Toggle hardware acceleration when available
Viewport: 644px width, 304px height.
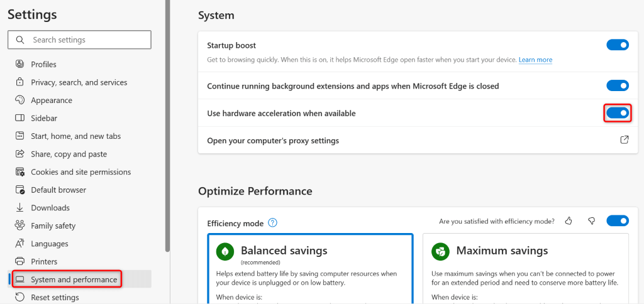point(617,113)
